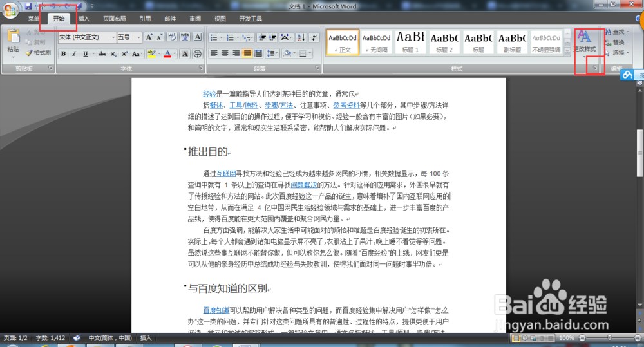Switch to the 审阅 ribbon tab
Image resolution: width=644 pixels, height=347 pixels.
[195, 19]
